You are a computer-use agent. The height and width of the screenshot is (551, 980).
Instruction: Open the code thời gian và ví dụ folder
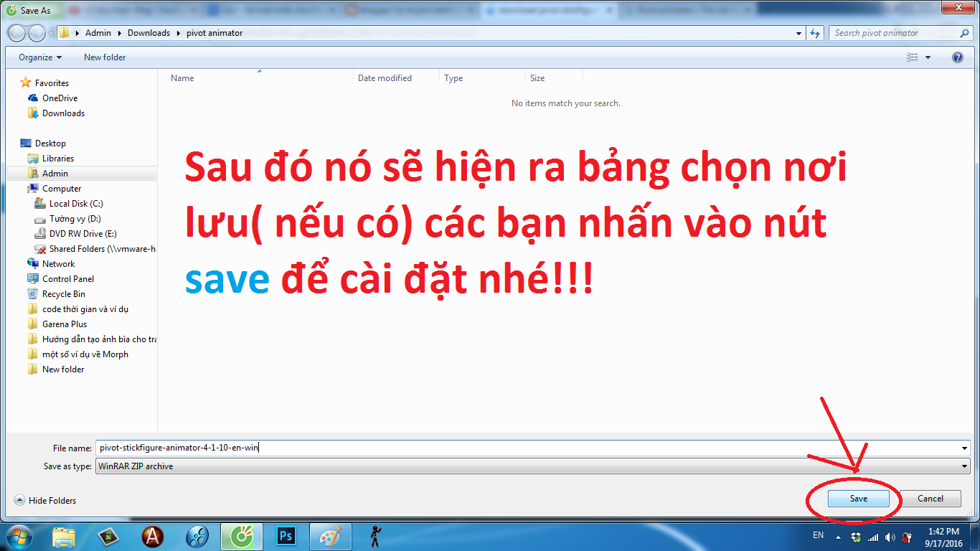(x=85, y=309)
